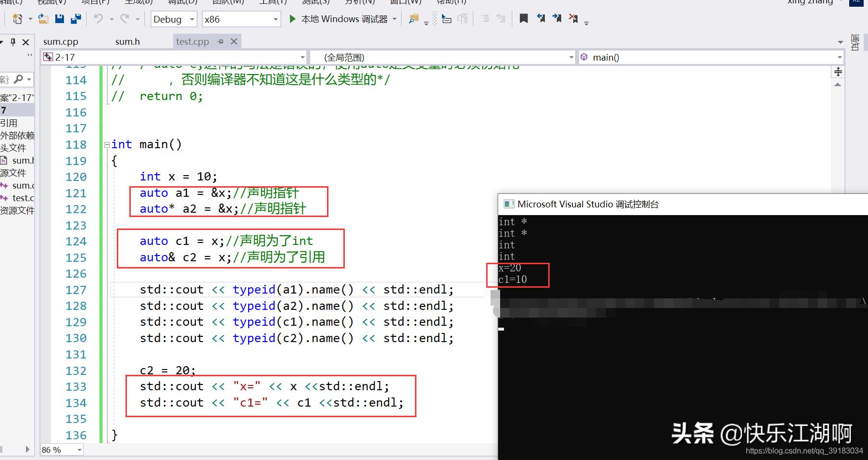This screenshot has height=460, width=868.
Task: Click the Save icon
Action: [59, 18]
